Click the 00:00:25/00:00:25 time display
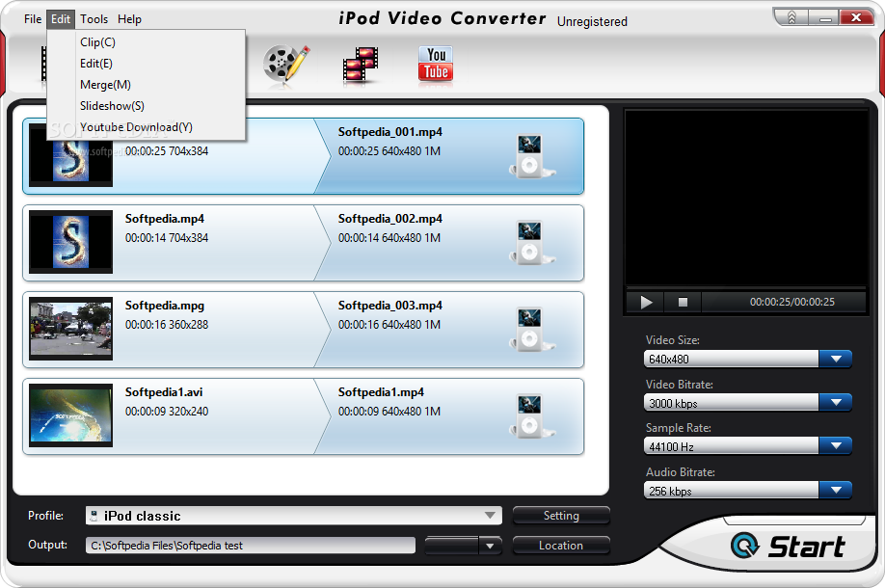This screenshot has height=588, width=885. [x=791, y=302]
